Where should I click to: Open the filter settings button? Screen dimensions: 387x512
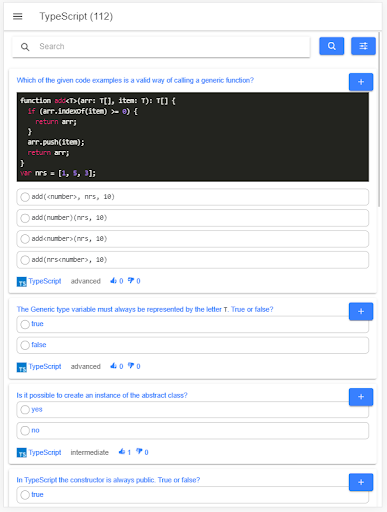click(x=363, y=46)
